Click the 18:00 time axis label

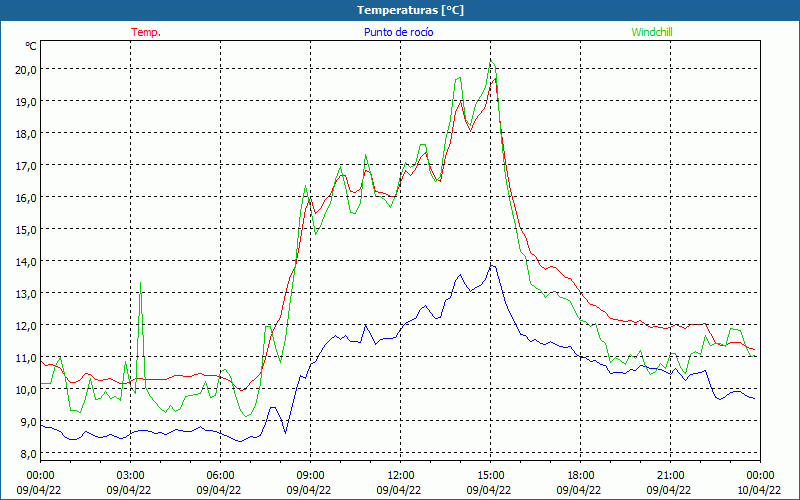(x=581, y=476)
